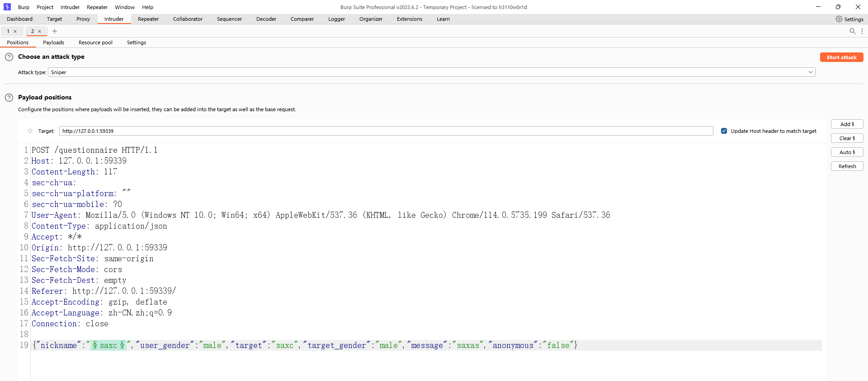Click the Connection: close header line

[x=70, y=324]
